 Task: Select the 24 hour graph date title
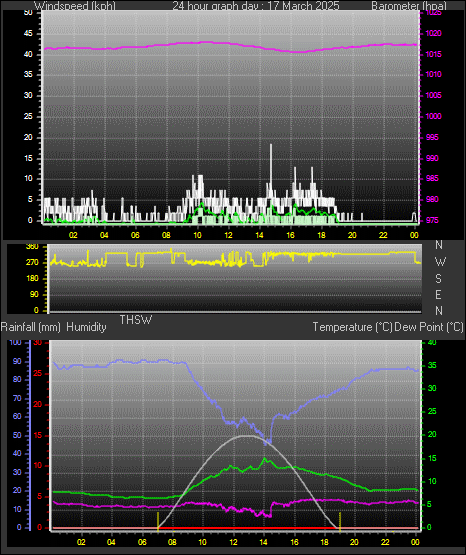point(256,6)
